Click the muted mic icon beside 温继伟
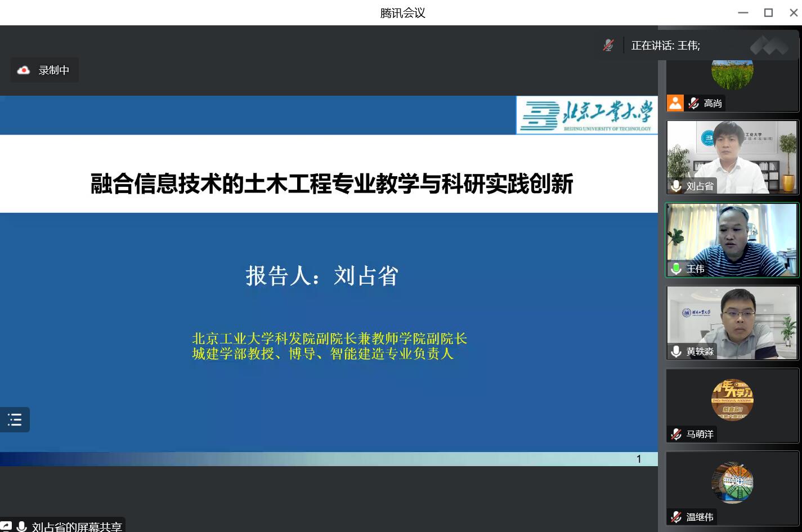This screenshot has height=532, width=802. 676,517
